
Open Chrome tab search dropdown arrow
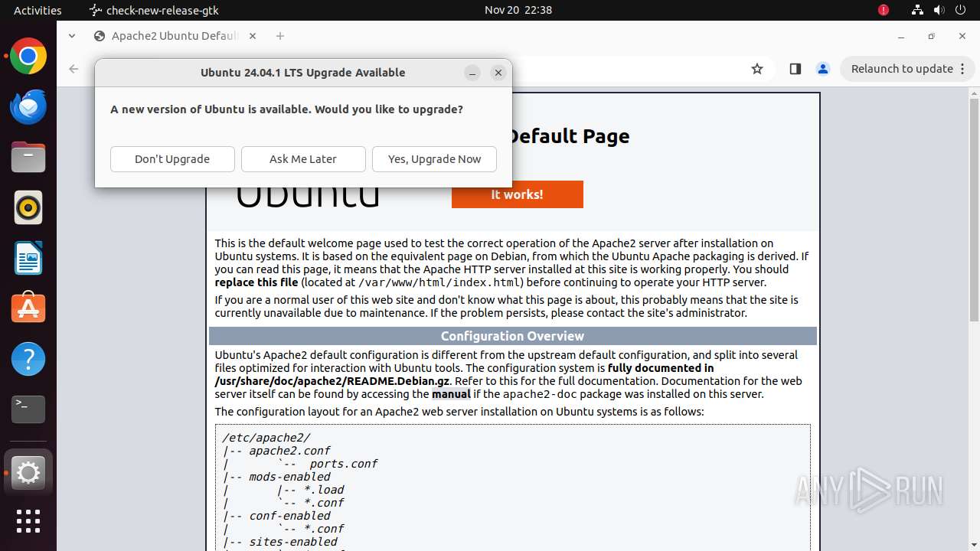[x=72, y=36]
